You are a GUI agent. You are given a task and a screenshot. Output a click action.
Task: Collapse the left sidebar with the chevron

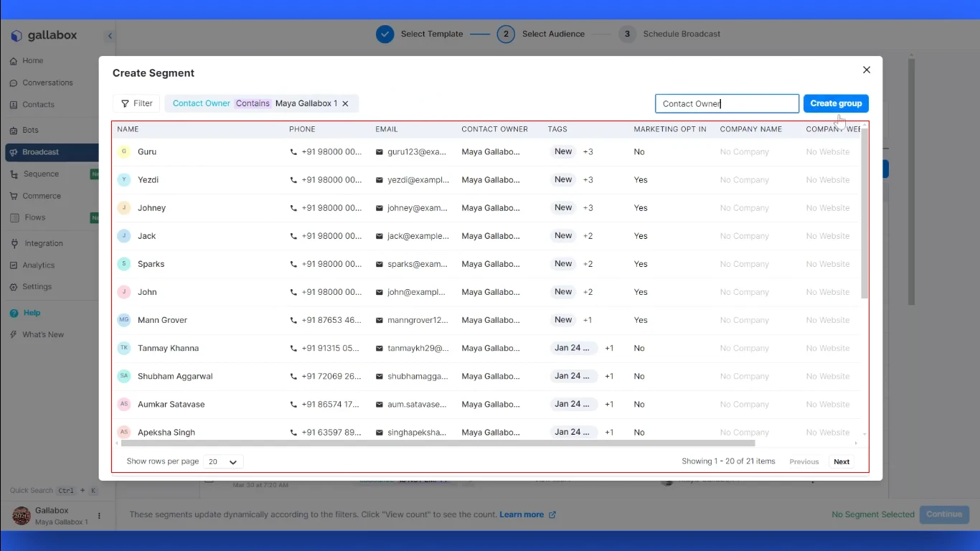tap(110, 36)
